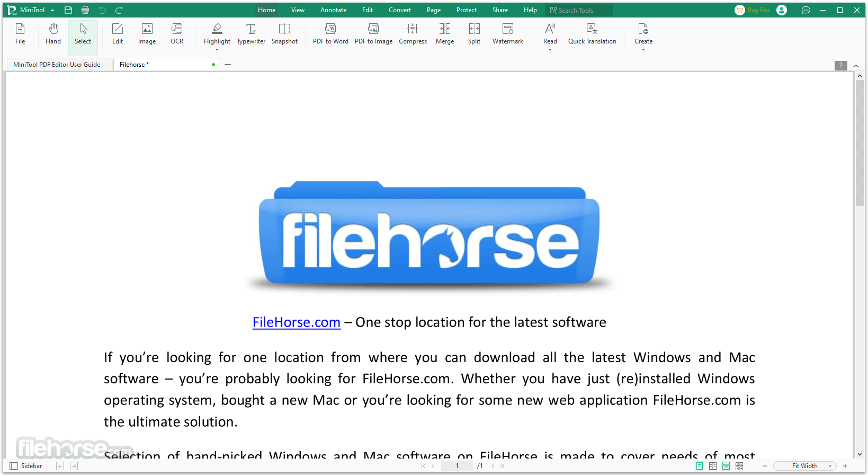The height and width of the screenshot is (475, 868).
Task: Choose the Highlight tool
Action: pos(217,34)
